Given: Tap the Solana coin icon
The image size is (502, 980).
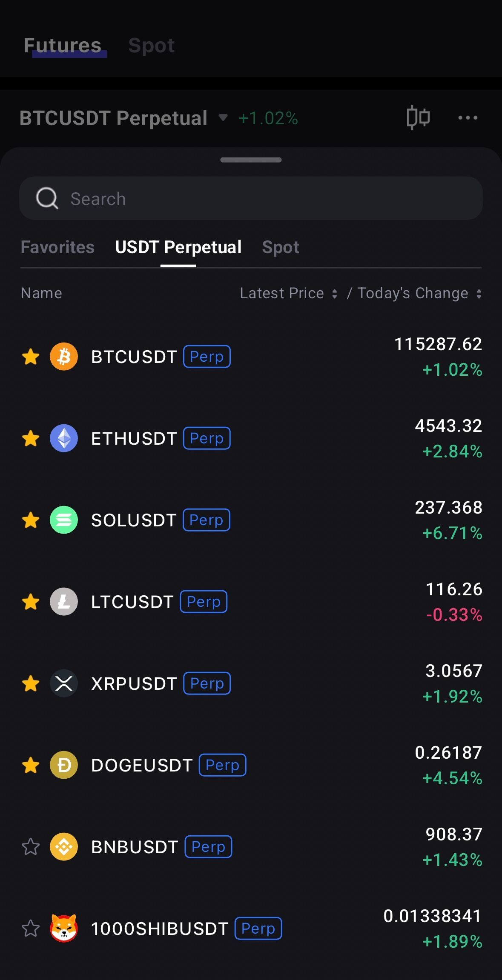Looking at the screenshot, I should [64, 520].
